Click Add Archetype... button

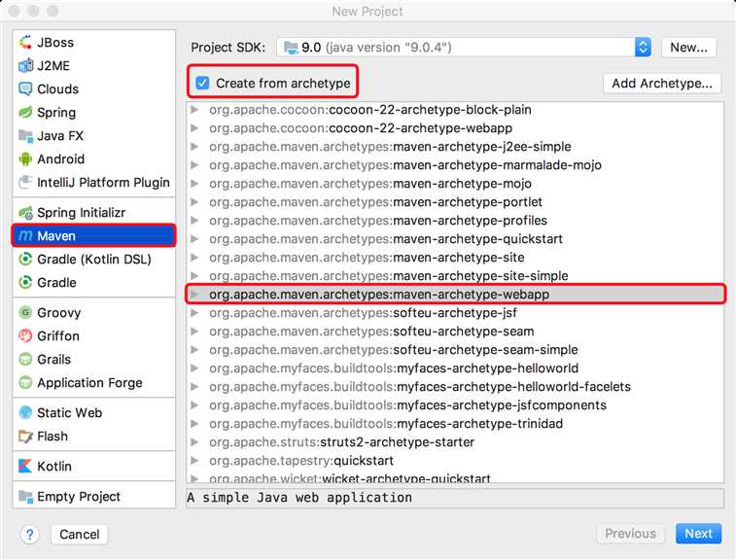tap(662, 84)
